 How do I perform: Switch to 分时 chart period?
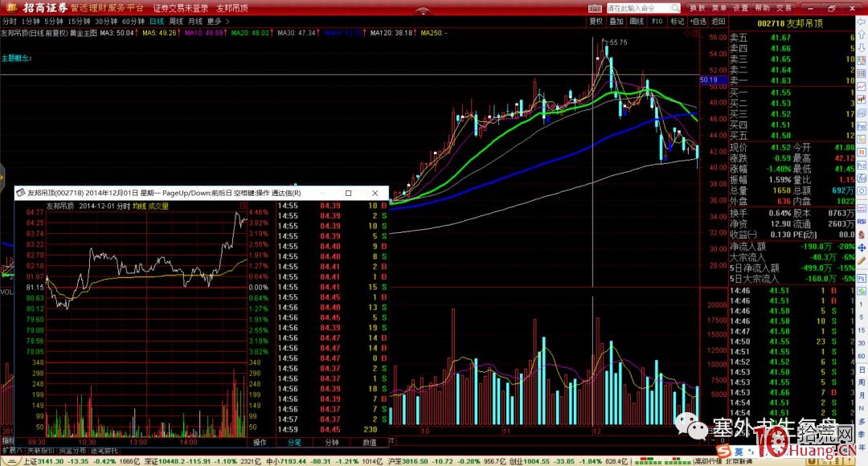pyautogui.click(x=10, y=21)
